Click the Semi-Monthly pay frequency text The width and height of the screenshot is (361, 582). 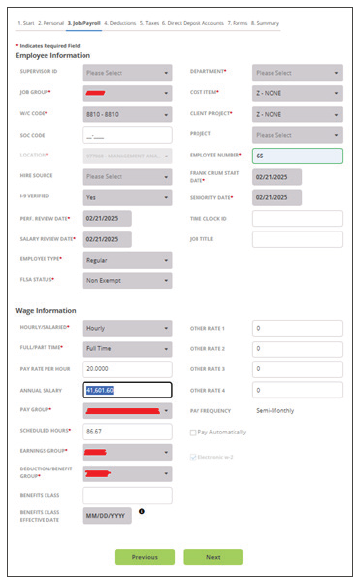tap(275, 411)
